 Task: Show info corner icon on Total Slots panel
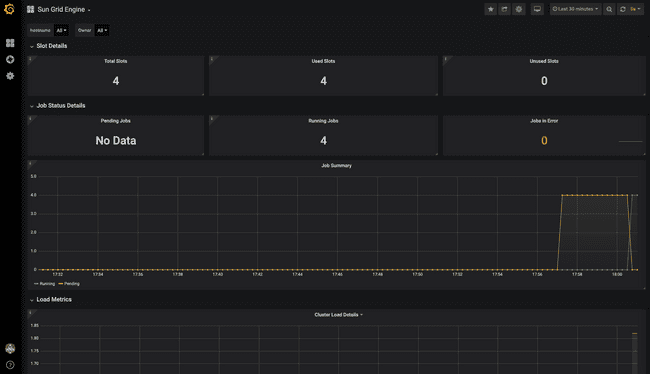(x=30, y=59)
